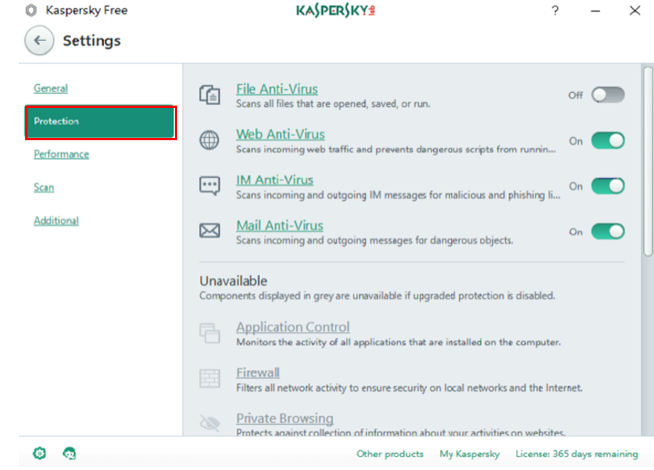Click the Application Control windows icon
The height and width of the screenshot is (470, 654).
tap(209, 333)
